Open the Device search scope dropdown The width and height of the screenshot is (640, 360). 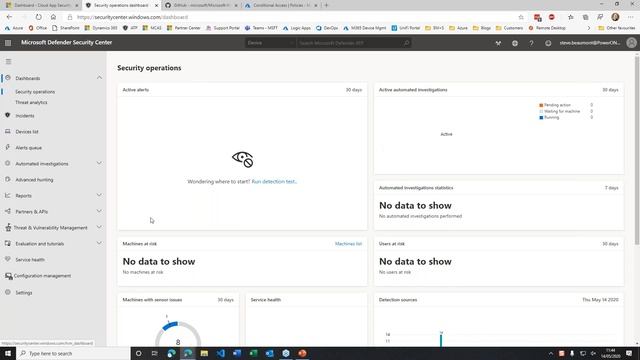pos(270,43)
